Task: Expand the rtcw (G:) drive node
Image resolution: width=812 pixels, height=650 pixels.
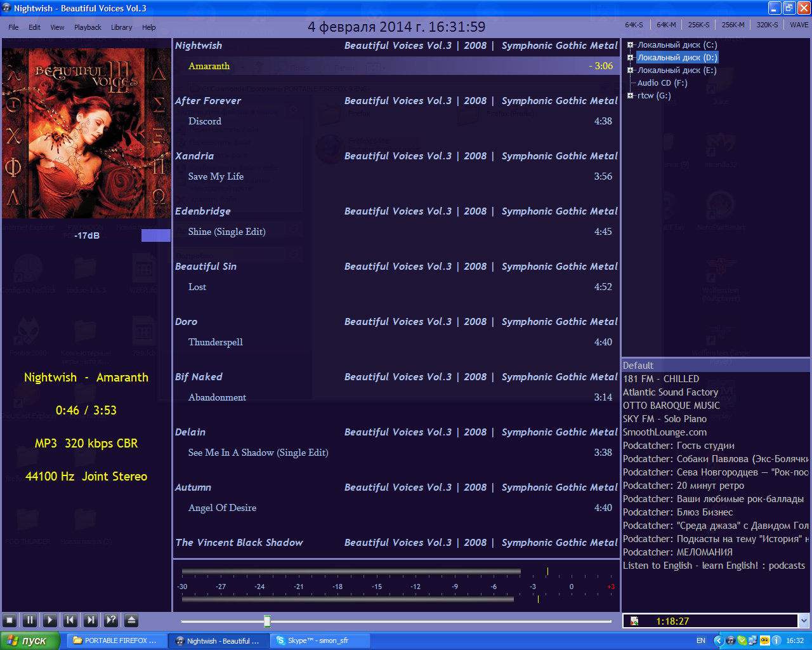Action: point(630,96)
